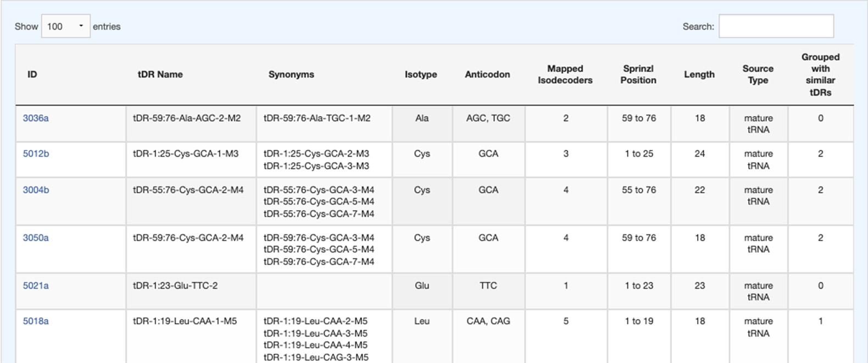Image resolution: width=868 pixels, height=363 pixels.
Task: Sort by Grouped with similar tDRs header
Action: point(820,75)
